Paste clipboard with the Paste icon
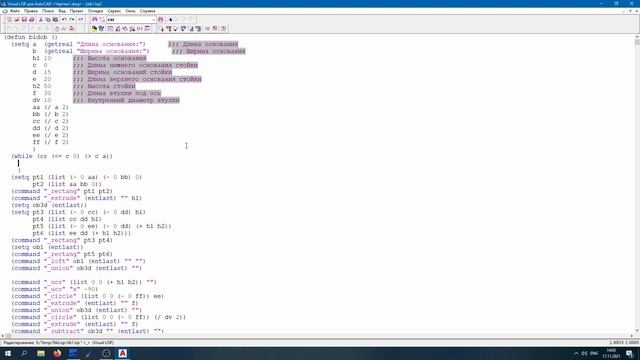The width and height of the screenshot is (640, 360). [55, 20]
